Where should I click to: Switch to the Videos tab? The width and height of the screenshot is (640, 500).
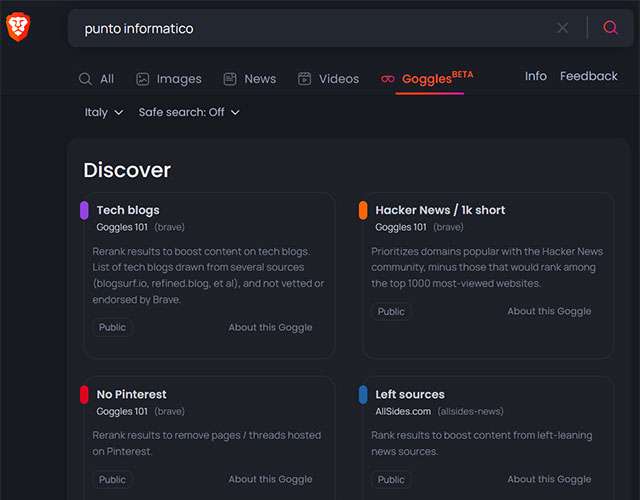click(338, 79)
